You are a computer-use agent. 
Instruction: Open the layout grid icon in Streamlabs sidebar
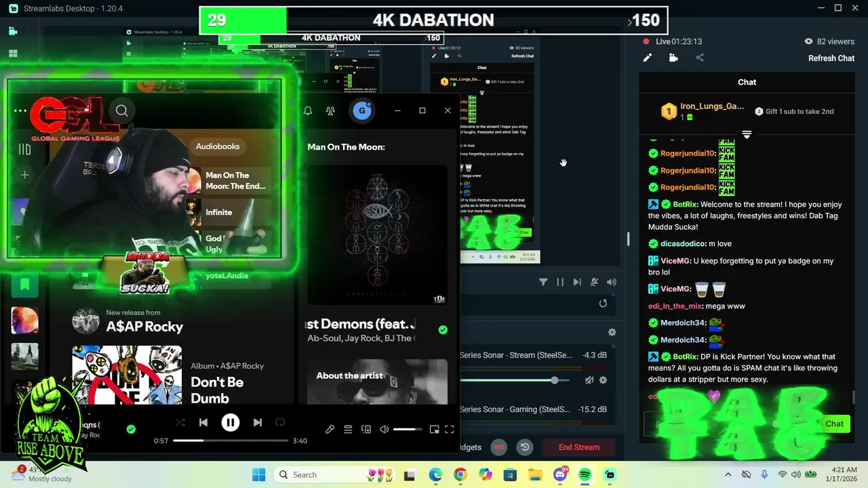click(x=13, y=54)
